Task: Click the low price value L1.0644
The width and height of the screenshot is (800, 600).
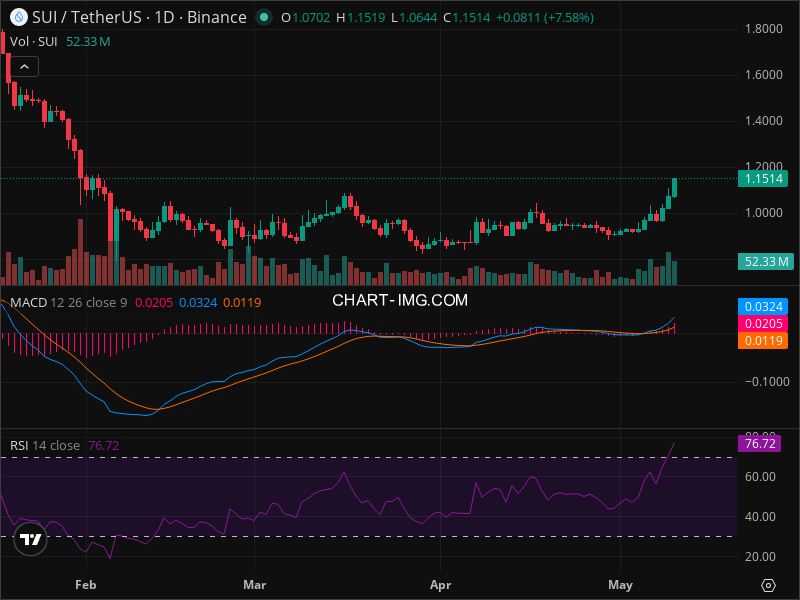Action: pyautogui.click(x=414, y=18)
